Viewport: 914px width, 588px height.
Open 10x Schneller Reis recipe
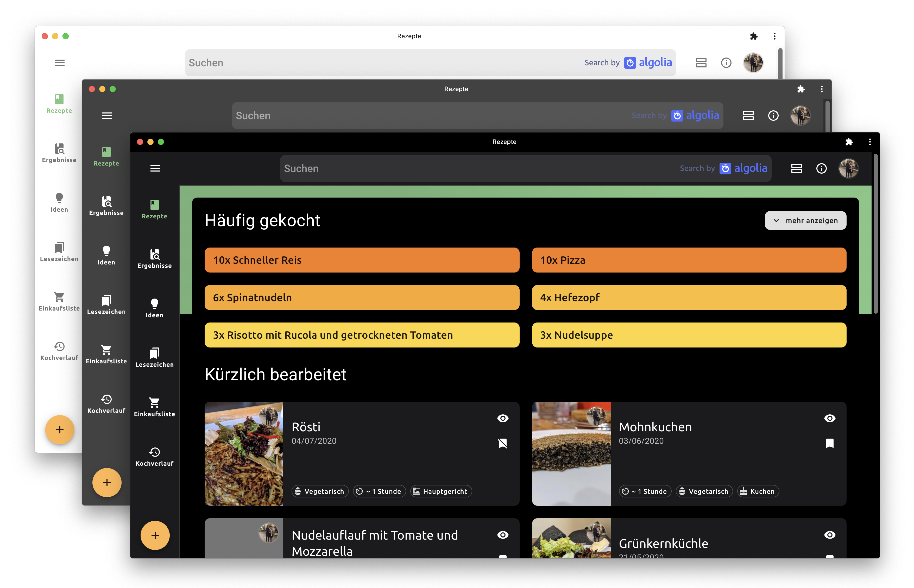click(362, 260)
